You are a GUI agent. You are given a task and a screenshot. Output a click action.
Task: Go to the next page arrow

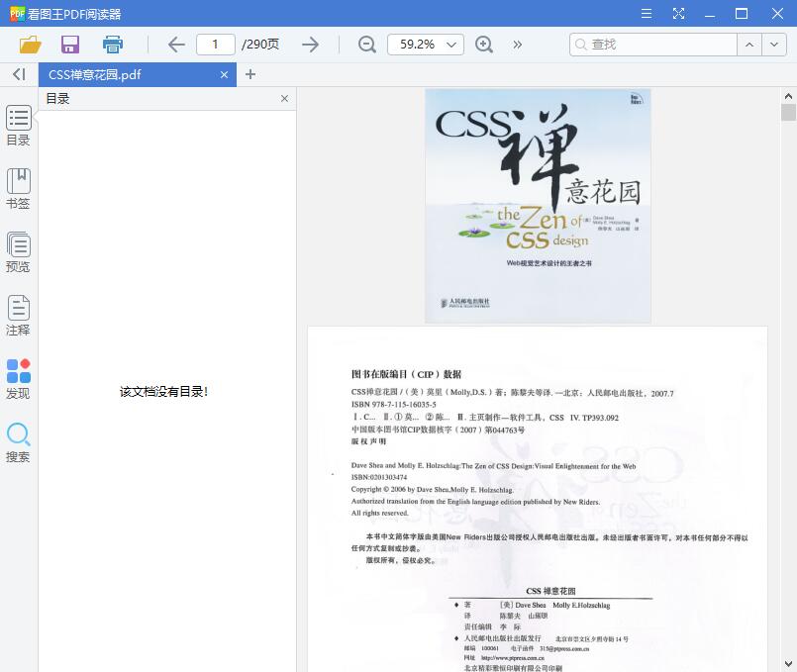pos(310,45)
